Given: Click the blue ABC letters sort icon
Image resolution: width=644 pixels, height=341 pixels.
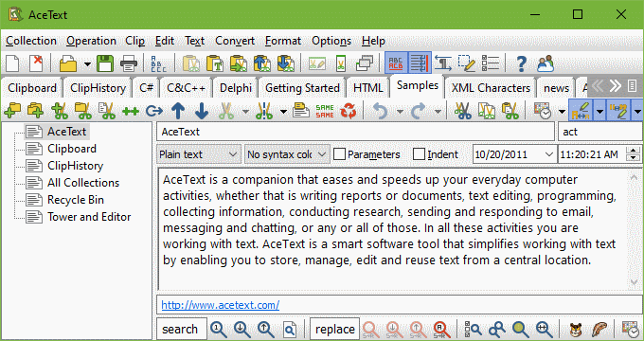Looking at the screenshot, I should click(158, 63).
